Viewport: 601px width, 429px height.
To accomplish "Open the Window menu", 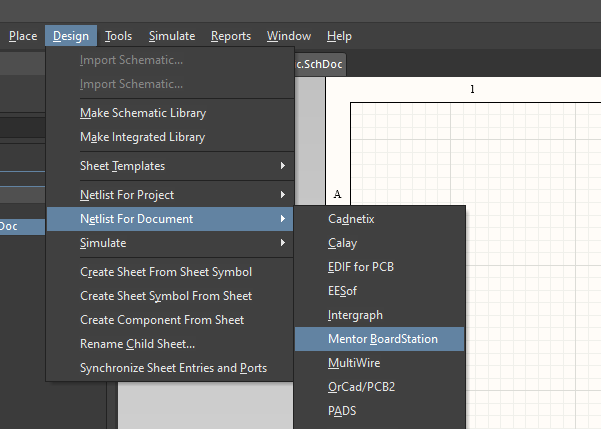I will pyautogui.click(x=289, y=36).
